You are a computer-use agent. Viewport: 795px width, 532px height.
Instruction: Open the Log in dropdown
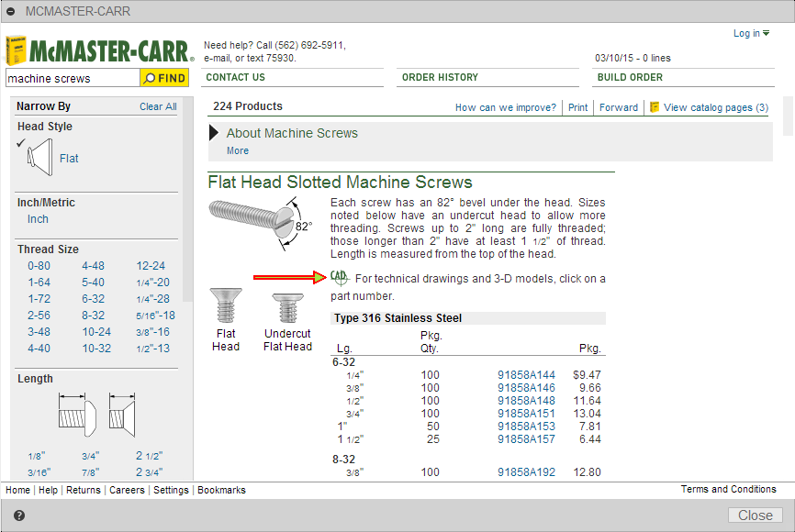pyautogui.click(x=751, y=32)
